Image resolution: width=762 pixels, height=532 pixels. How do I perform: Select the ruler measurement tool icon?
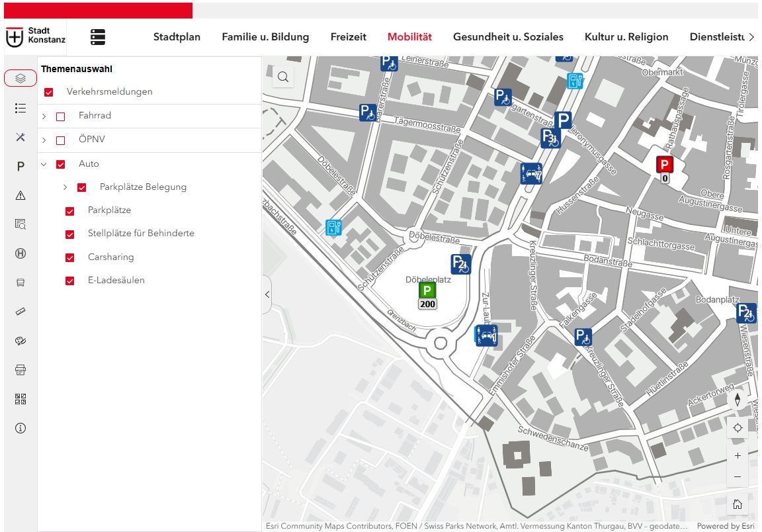tap(20, 311)
